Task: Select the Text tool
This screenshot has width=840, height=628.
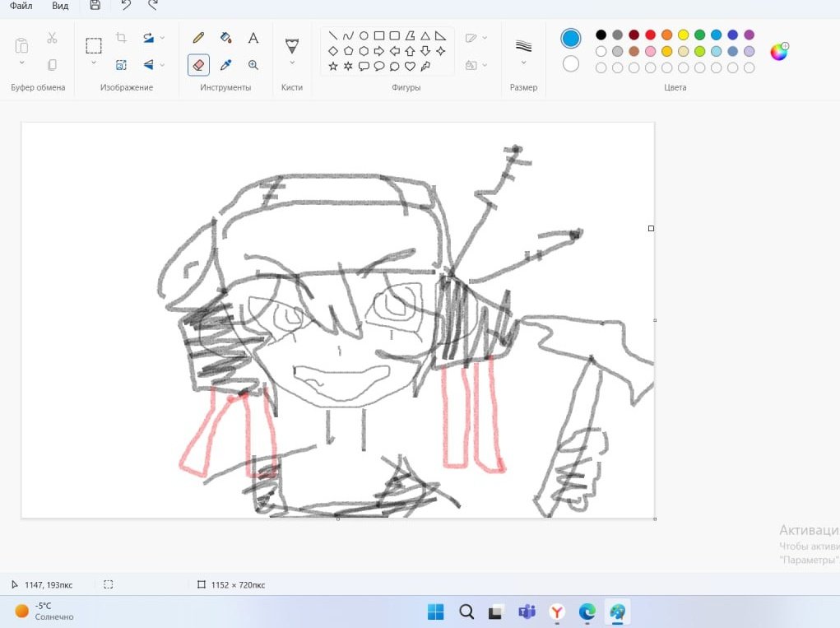Action: pyautogui.click(x=253, y=38)
